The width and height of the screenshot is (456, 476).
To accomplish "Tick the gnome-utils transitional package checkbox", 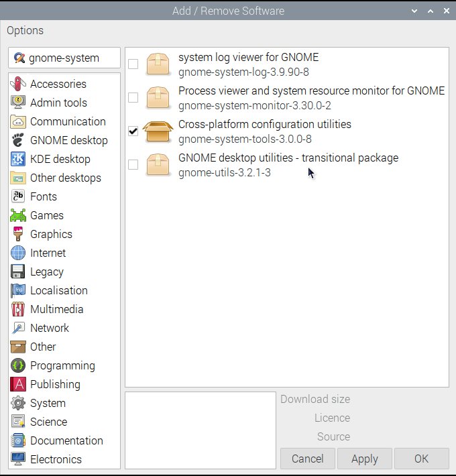I will (x=133, y=165).
